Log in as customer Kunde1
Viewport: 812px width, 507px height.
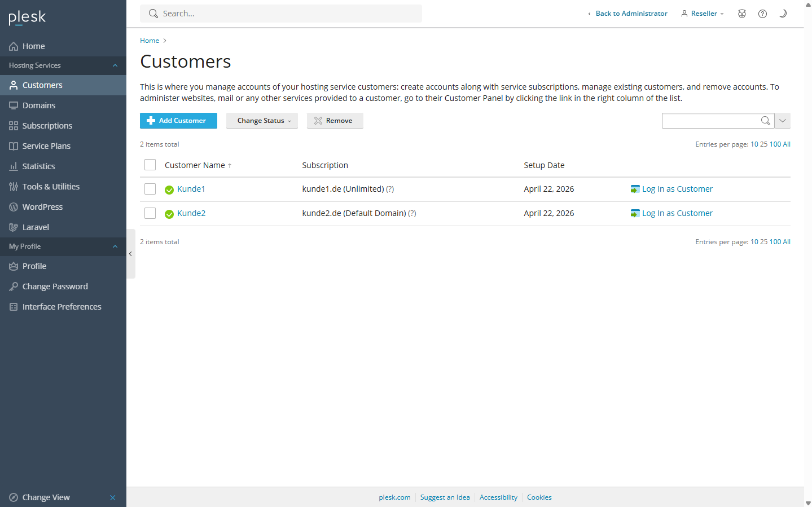677,189
